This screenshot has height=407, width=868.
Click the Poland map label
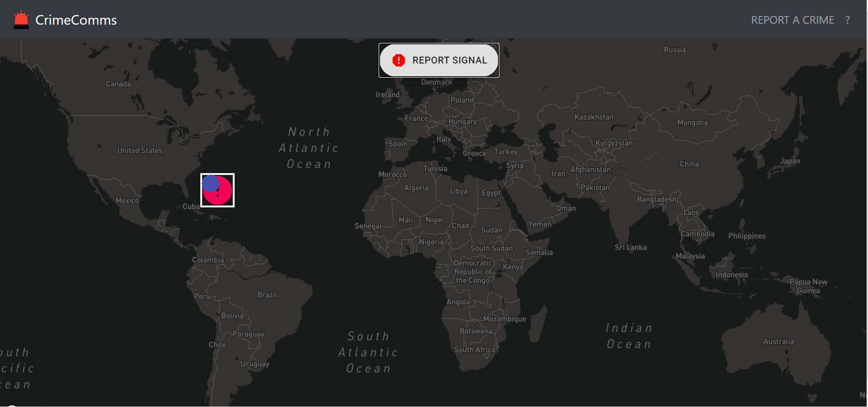tap(462, 100)
